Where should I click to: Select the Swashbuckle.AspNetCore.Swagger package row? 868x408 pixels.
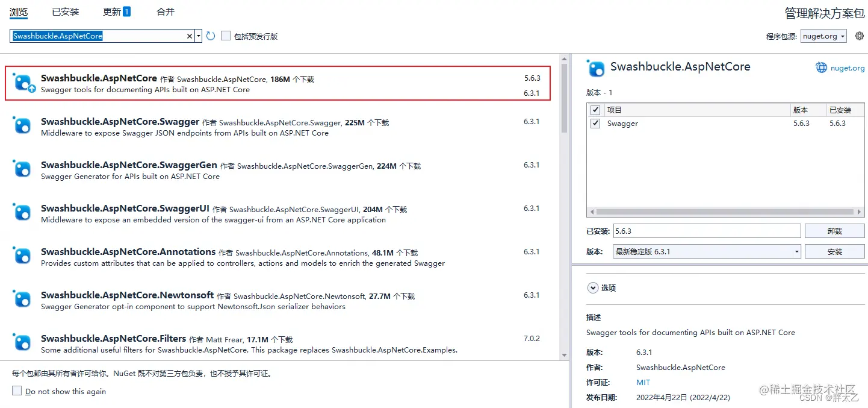coord(278,127)
